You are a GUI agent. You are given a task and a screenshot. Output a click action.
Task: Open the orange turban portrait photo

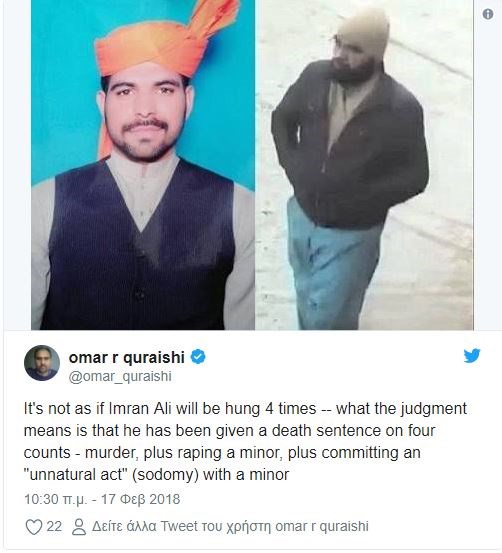(x=143, y=165)
